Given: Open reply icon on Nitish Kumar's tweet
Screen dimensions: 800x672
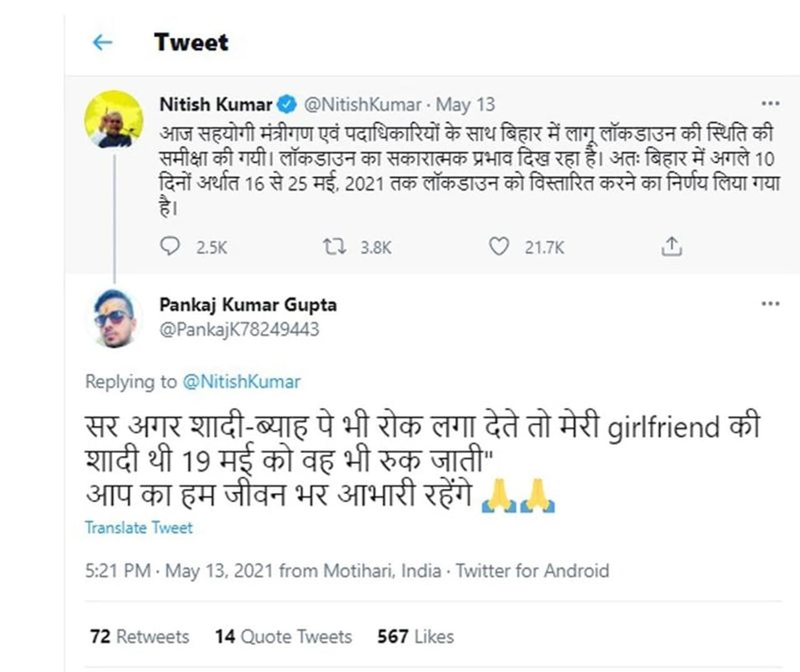Looking at the screenshot, I should [x=169, y=246].
